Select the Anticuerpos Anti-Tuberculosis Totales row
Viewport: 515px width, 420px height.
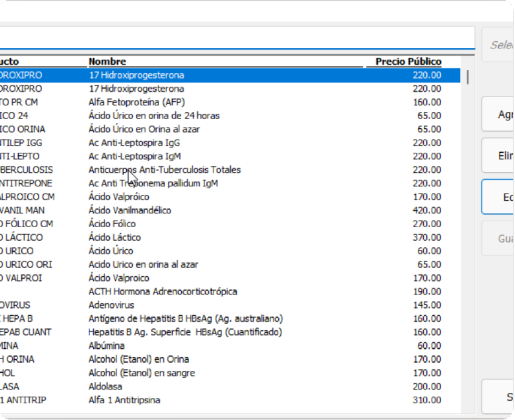tap(164, 170)
